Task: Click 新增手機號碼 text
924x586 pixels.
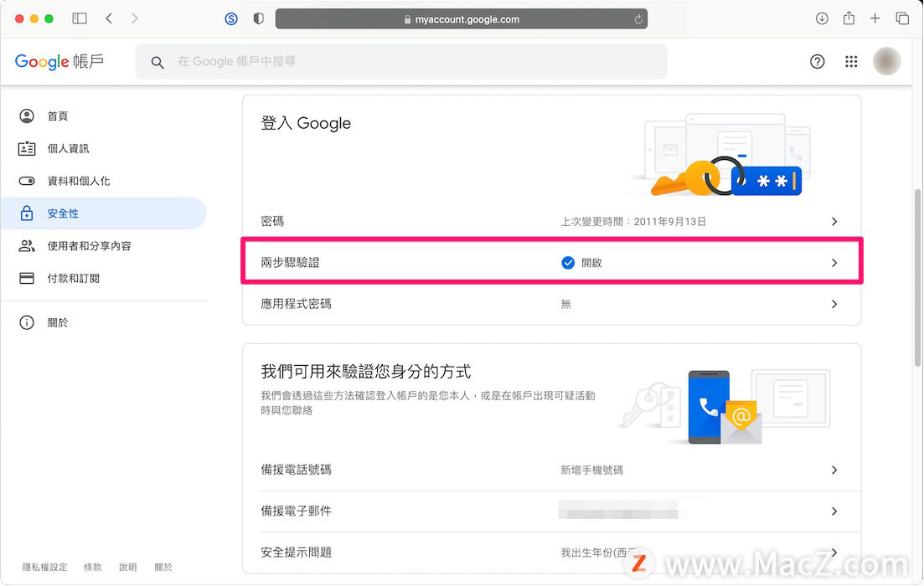Action: pos(591,470)
